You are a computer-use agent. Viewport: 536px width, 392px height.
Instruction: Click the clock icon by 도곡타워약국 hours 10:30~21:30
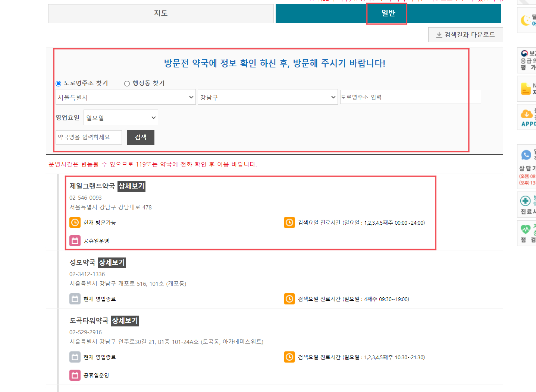click(289, 357)
